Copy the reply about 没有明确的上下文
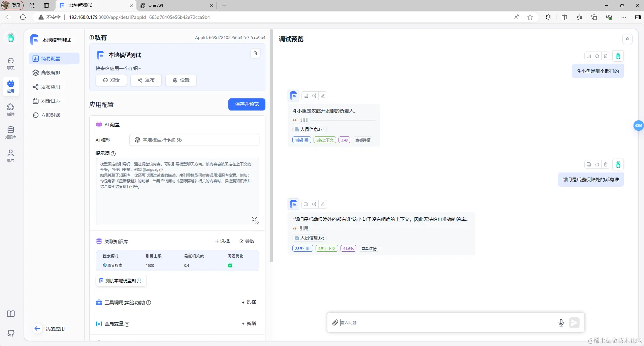This screenshot has width=644, height=346. 305,204
